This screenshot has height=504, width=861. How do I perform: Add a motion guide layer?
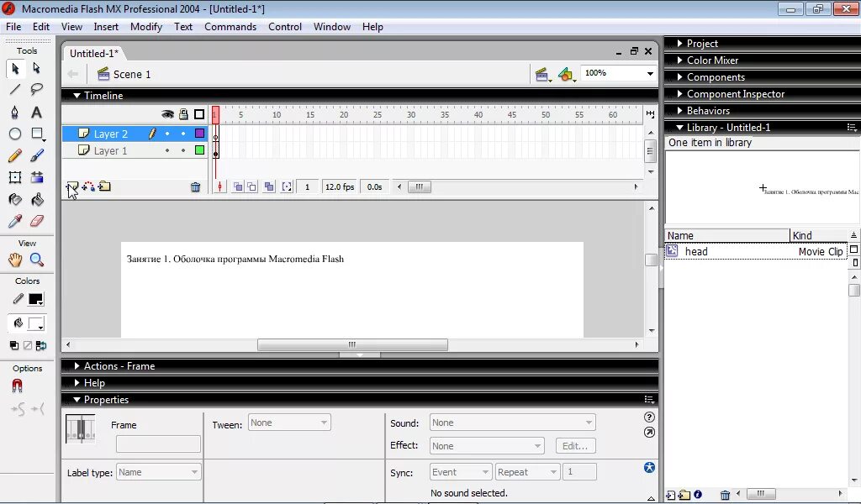(88, 187)
